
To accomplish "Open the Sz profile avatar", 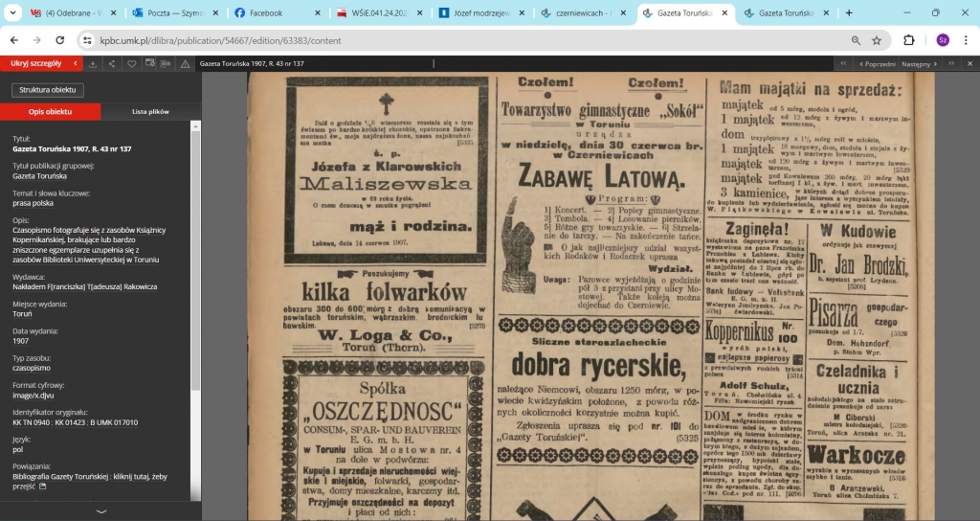I will click(943, 40).
